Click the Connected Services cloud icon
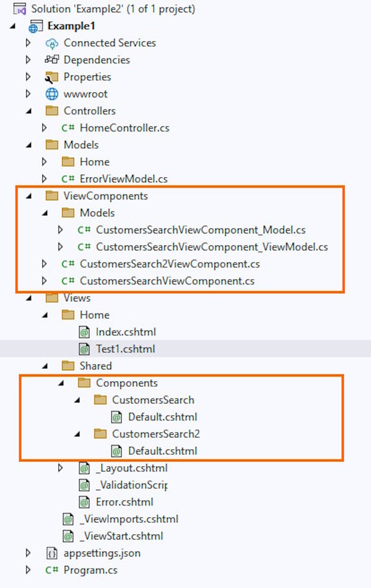Image resolution: width=371 pixels, height=588 pixels. pos(52,43)
